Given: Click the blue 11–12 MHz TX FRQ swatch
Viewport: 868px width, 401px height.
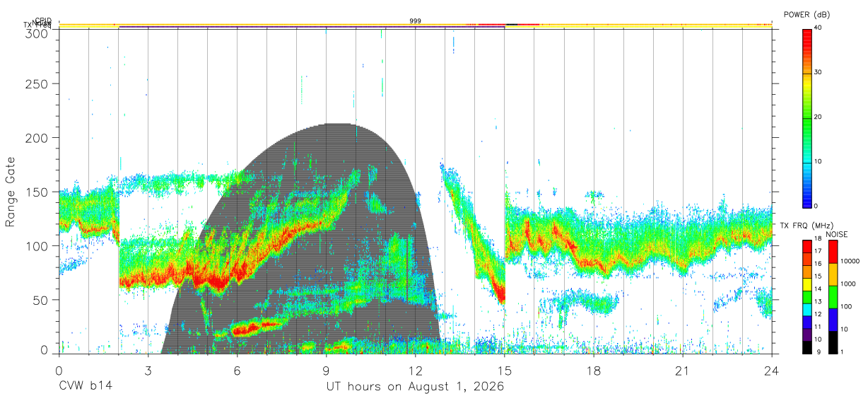Looking at the screenshot, I should [x=807, y=322].
